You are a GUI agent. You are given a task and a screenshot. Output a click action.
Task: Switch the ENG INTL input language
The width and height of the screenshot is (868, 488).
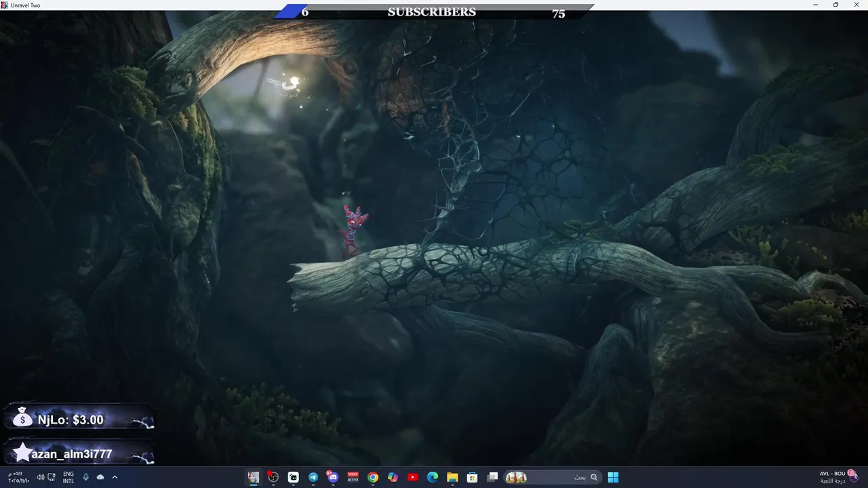coord(68,477)
